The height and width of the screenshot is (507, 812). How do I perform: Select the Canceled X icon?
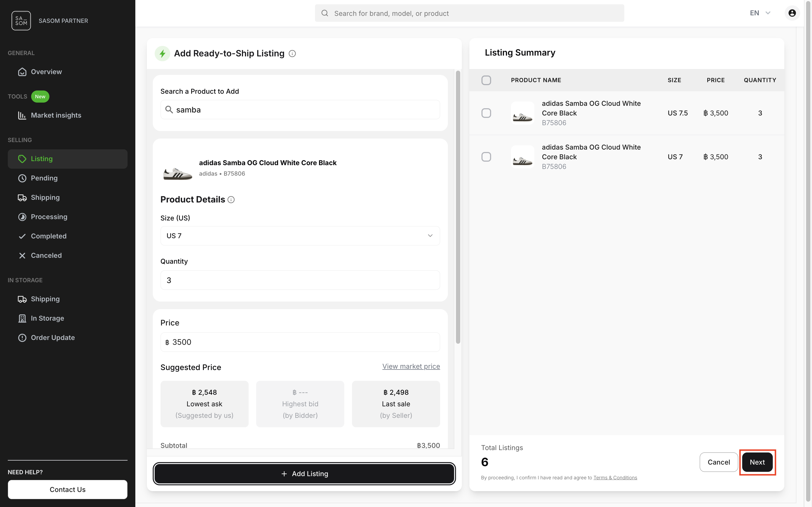22,255
